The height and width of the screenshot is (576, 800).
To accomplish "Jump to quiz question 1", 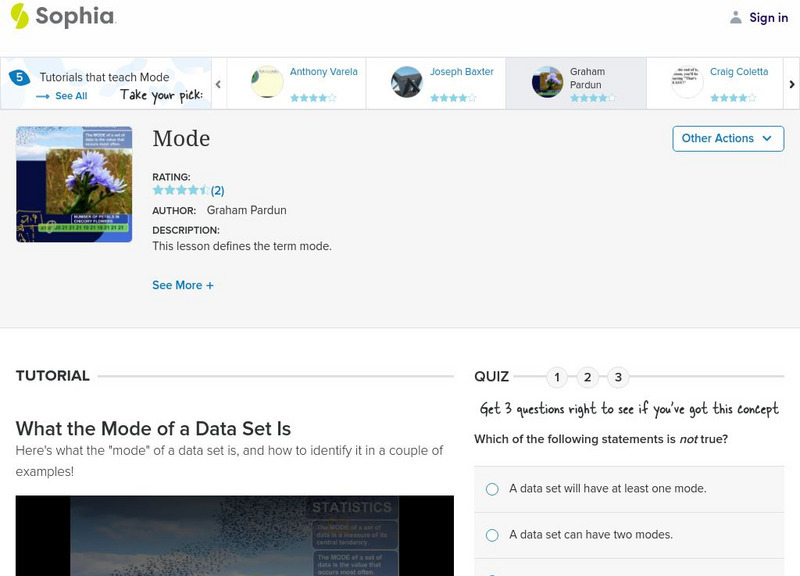I will click(x=558, y=377).
